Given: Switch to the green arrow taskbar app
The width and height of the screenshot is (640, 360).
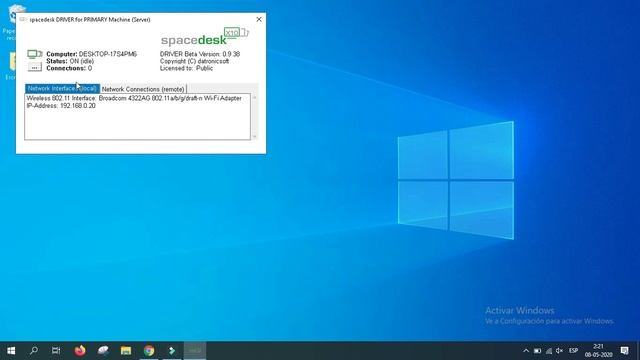Looking at the screenshot, I should click(x=172, y=351).
